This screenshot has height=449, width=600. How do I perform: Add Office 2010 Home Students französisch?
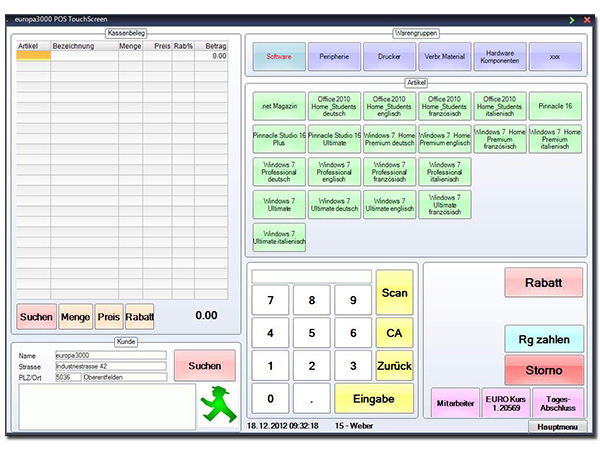pos(445,106)
